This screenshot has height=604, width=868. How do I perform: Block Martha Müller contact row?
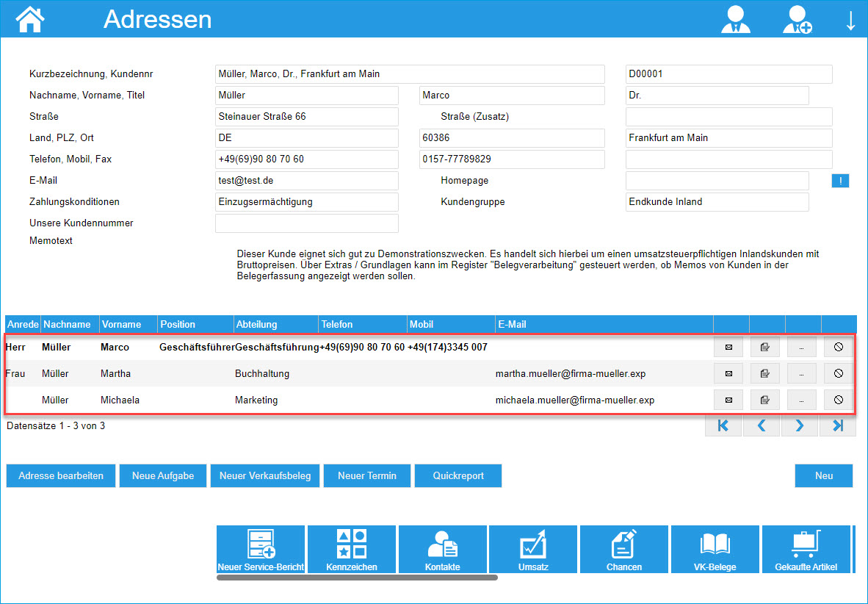pyautogui.click(x=838, y=373)
